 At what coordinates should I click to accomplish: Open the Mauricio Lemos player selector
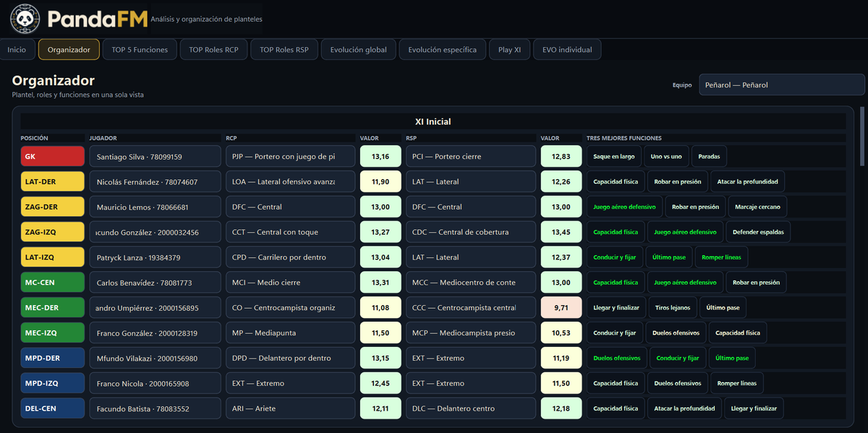click(155, 207)
